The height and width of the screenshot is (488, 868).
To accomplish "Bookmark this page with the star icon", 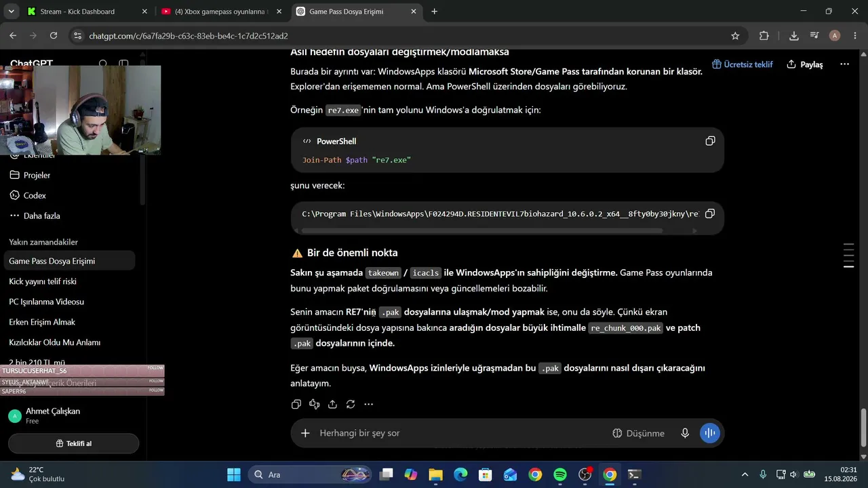I will click(735, 36).
